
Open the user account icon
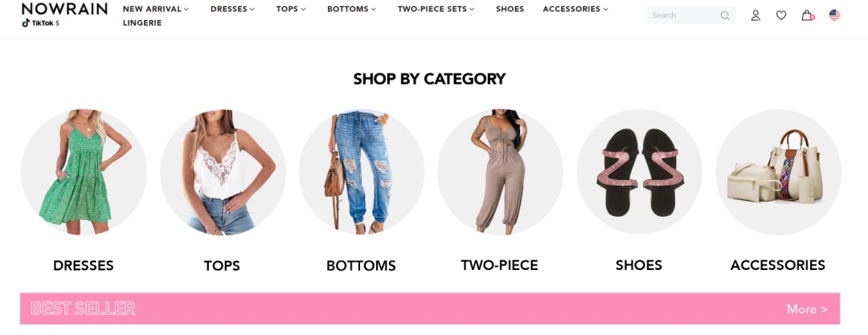pyautogui.click(x=755, y=15)
